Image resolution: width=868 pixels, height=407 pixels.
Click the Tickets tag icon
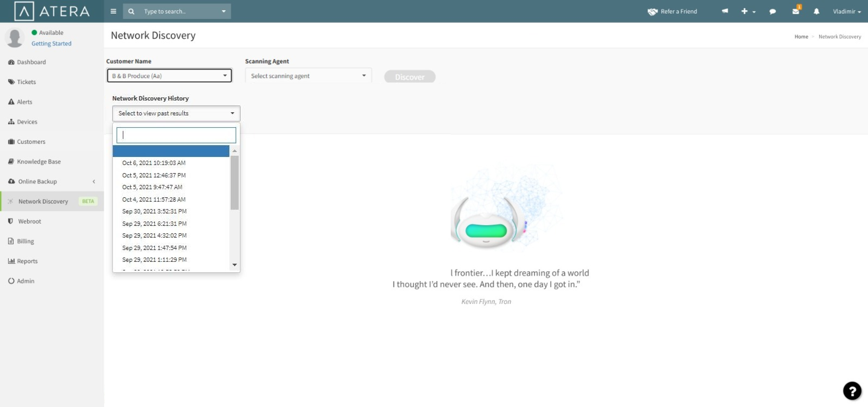11,82
